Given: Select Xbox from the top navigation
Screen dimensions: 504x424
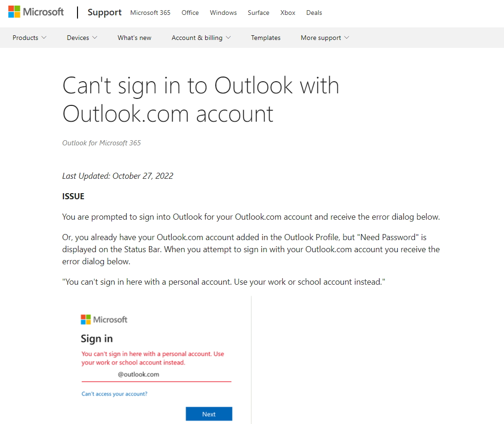Looking at the screenshot, I should pyautogui.click(x=287, y=13).
